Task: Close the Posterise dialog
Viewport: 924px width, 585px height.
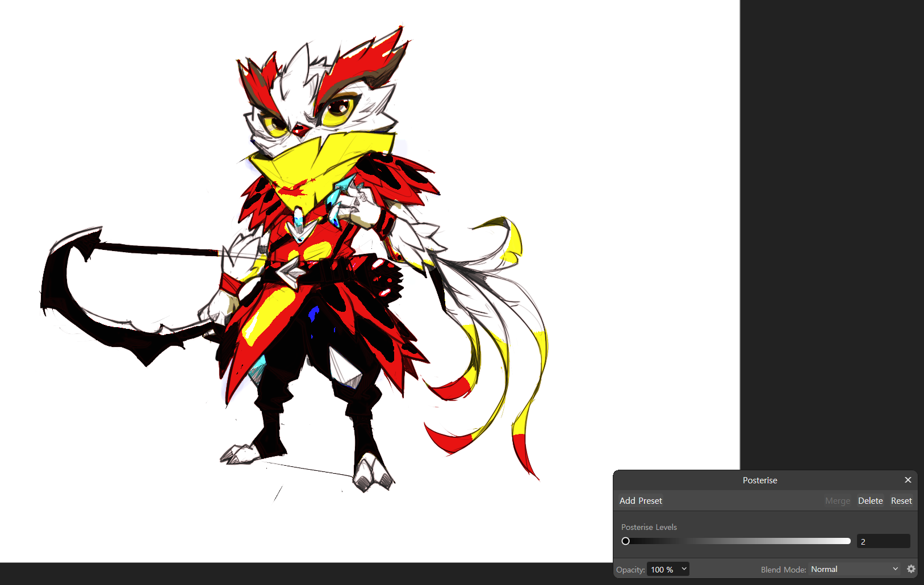Action: pos(908,480)
